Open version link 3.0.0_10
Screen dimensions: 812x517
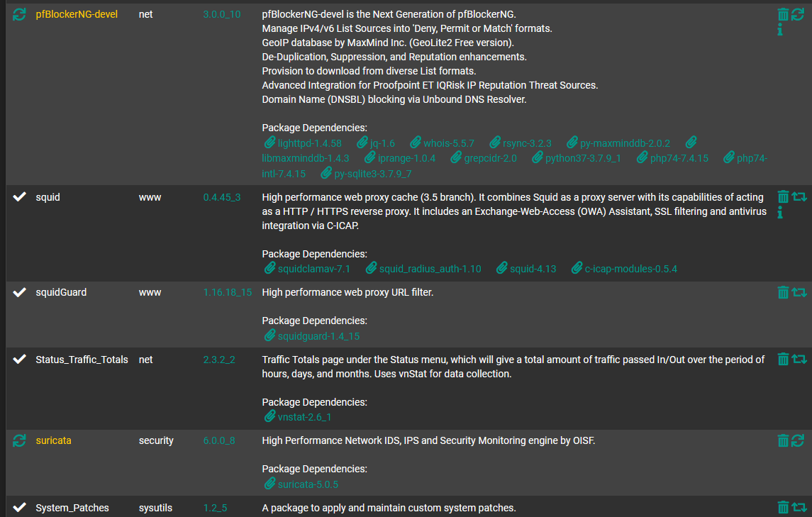[222, 14]
